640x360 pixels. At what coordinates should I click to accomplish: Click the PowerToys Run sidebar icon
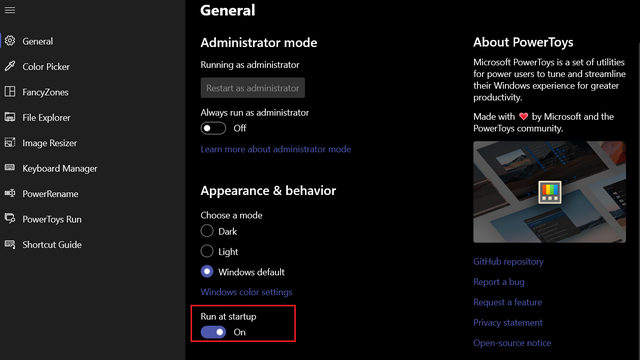coord(10,219)
